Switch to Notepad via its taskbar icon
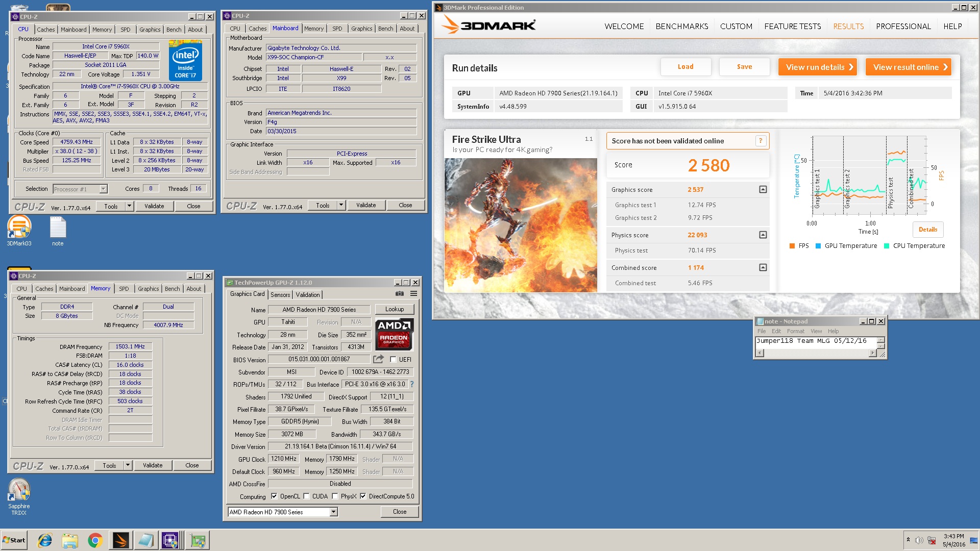The image size is (980, 551). [x=145, y=540]
